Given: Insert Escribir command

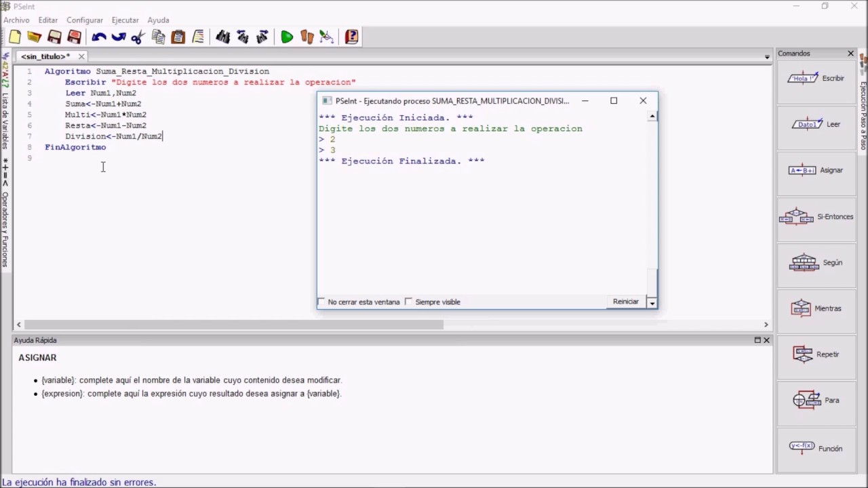Looking at the screenshot, I should click(x=816, y=79).
